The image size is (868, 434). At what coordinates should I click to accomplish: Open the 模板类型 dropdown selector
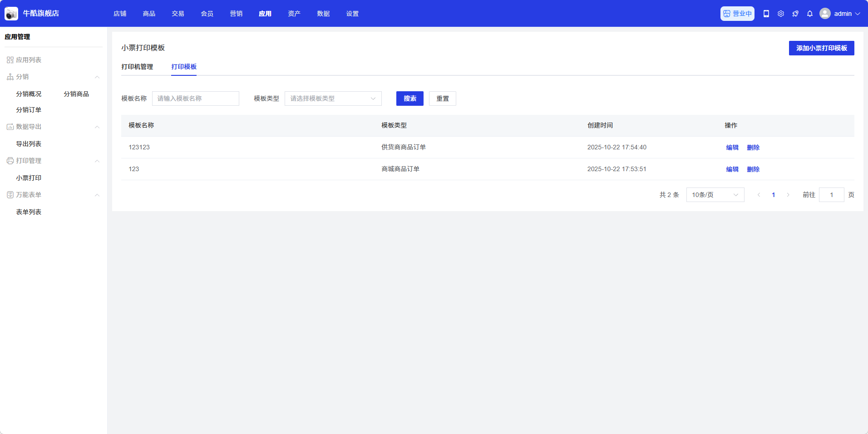(333, 99)
